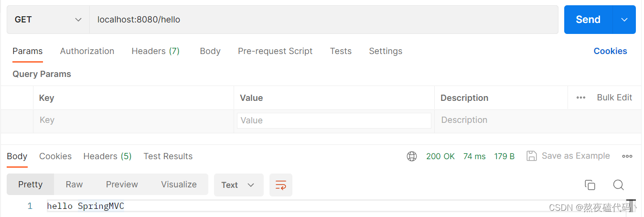644x217 pixels.
Task: Switch to Bulk Edit mode
Action: pyautogui.click(x=614, y=98)
